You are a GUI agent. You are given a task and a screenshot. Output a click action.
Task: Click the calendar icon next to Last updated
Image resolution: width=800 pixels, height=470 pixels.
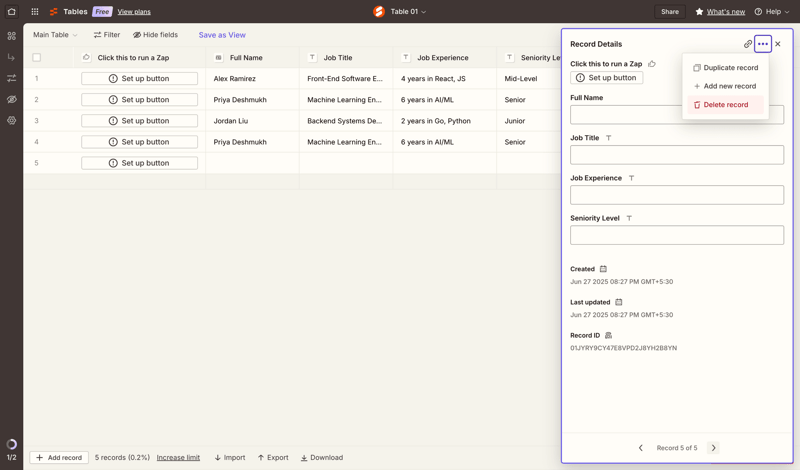(618, 302)
